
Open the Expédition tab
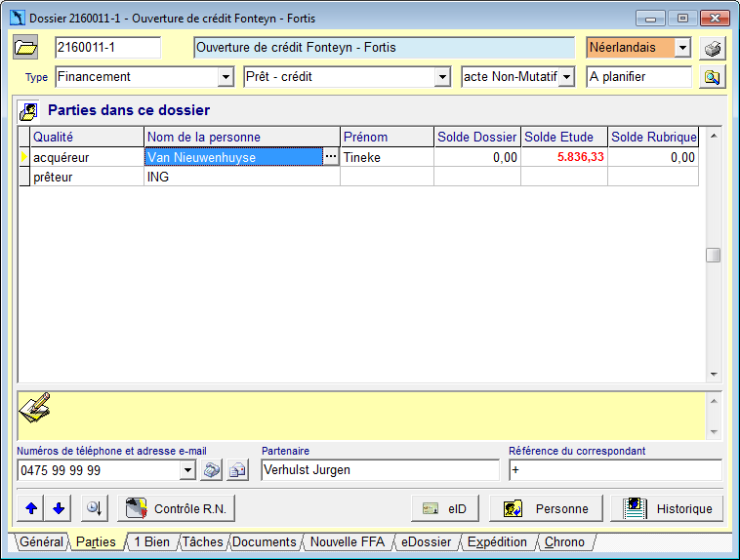click(x=497, y=541)
